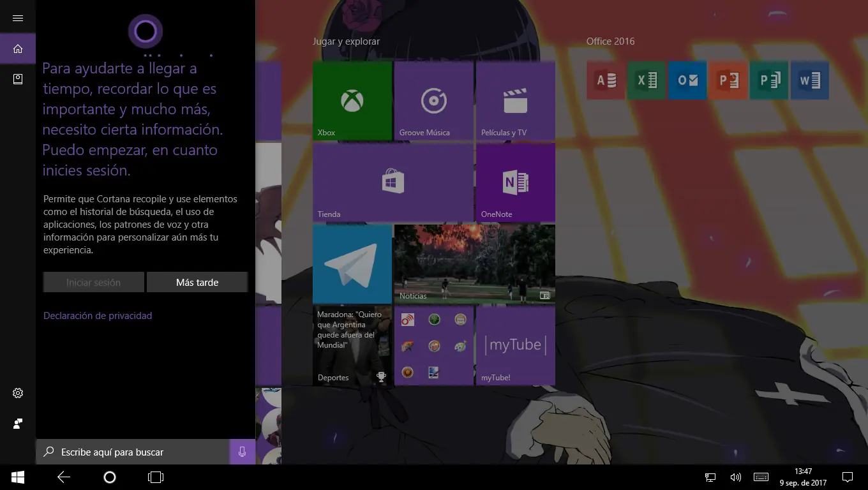
Task: Click the Cortana feedback icon
Action: click(x=18, y=424)
